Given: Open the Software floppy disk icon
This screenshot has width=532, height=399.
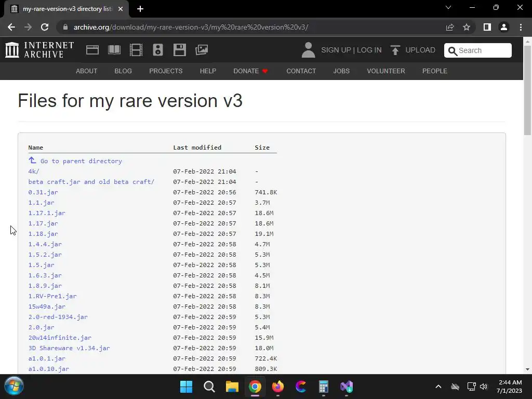Looking at the screenshot, I should (179, 50).
